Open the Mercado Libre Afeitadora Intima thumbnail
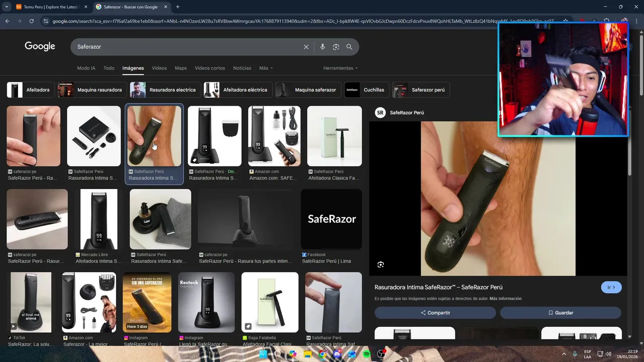The width and height of the screenshot is (644, 362). [99, 219]
